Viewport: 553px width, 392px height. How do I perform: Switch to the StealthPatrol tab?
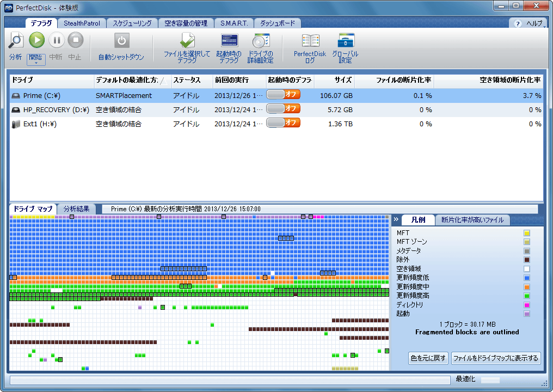(x=82, y=23)
